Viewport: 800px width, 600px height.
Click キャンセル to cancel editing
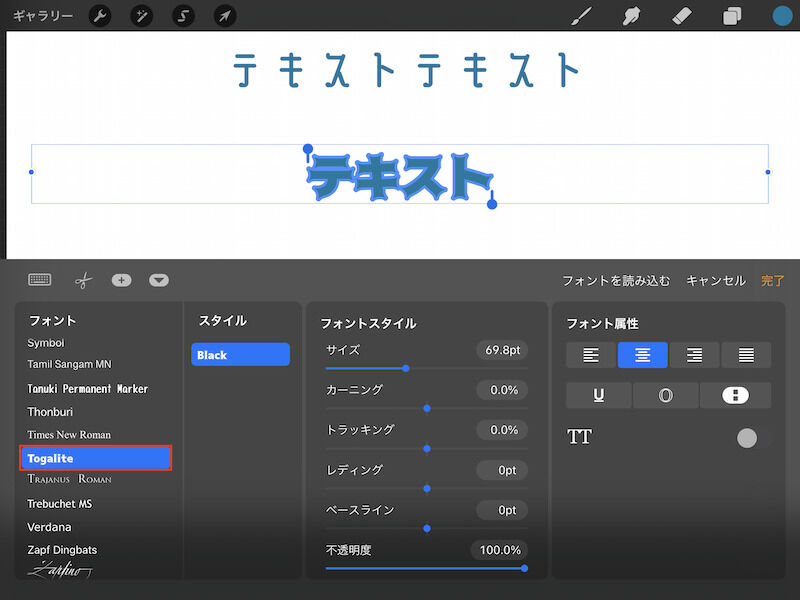click(716, 281)
